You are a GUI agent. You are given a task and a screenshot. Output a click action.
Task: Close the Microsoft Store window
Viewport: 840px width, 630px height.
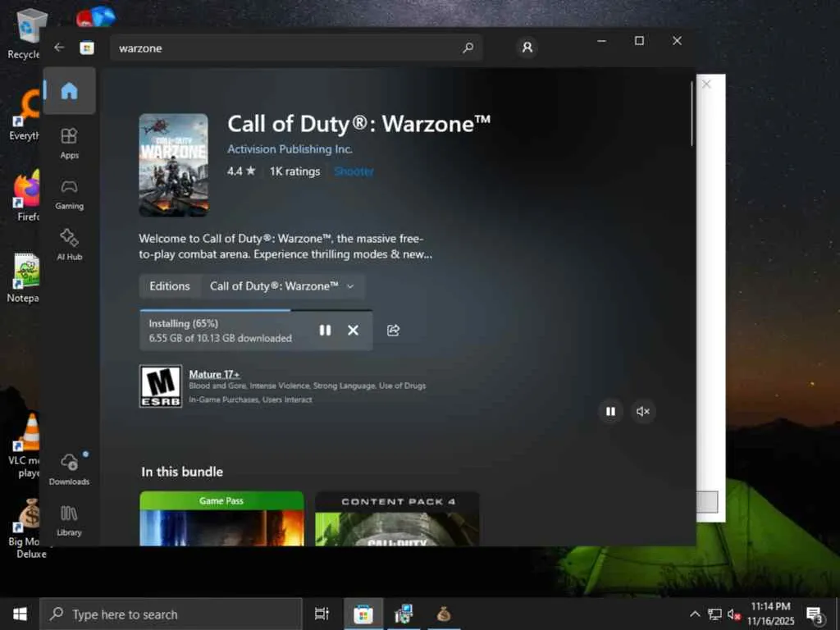677,41
